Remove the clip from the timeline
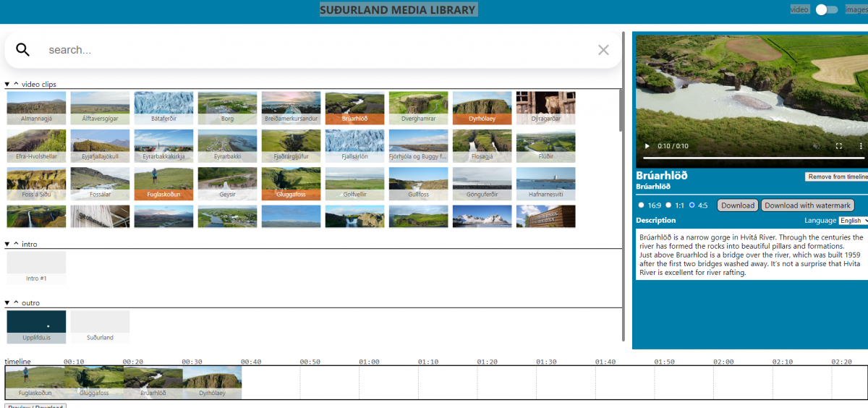 [837, 177]
